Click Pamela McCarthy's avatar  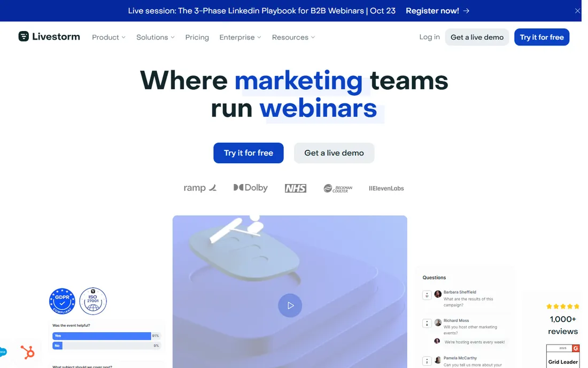tap(438, 360)
